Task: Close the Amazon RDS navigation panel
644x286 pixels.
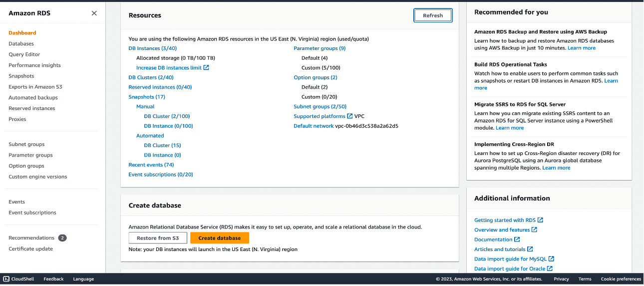Action: 94,13
